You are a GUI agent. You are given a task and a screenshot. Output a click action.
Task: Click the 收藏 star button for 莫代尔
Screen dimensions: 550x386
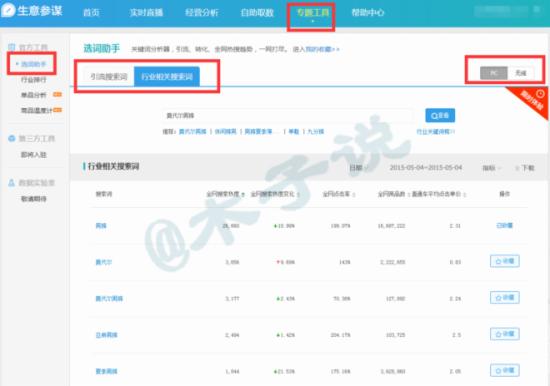tap(505, 261)
